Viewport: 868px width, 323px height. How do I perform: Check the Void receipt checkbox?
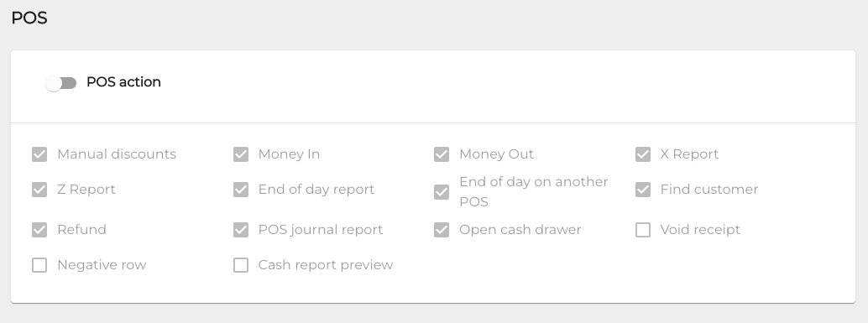click(x=643, y=230)
